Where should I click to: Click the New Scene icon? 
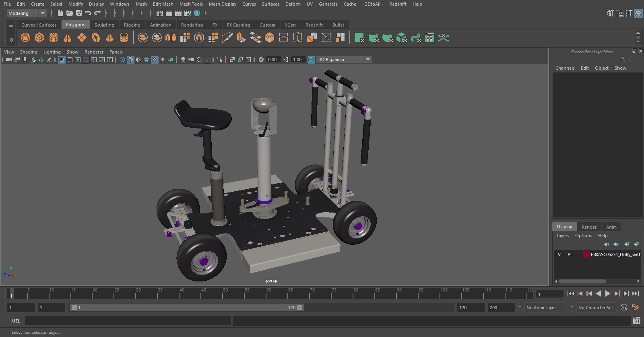(x=60, y=13)
